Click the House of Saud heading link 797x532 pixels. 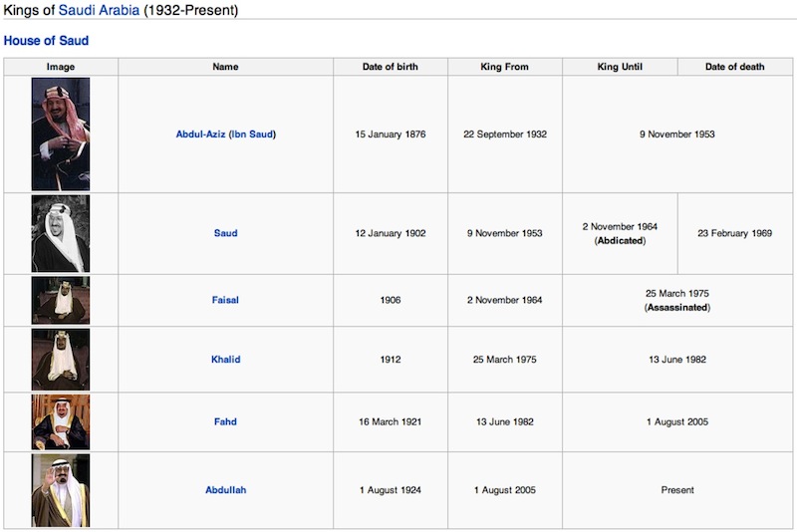(46, 41)
